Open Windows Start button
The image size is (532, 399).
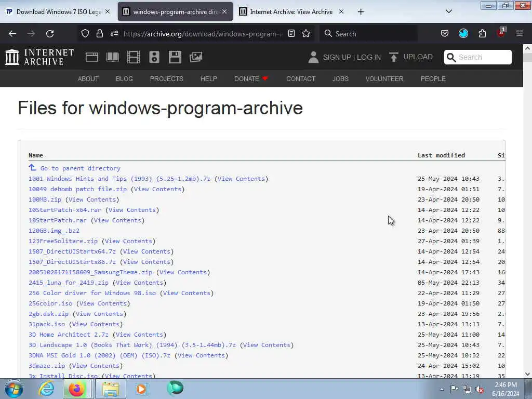(x=14, y=389)
